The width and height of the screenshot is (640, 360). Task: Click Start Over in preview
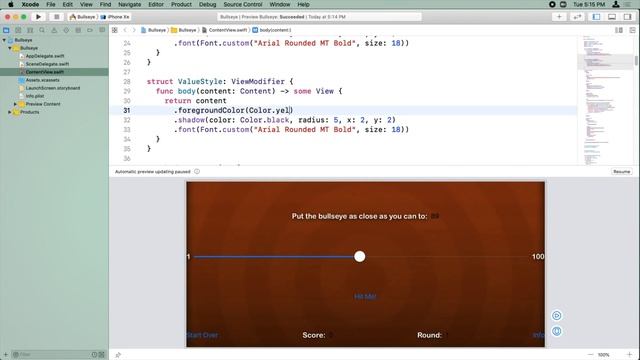tap(202, 335)
